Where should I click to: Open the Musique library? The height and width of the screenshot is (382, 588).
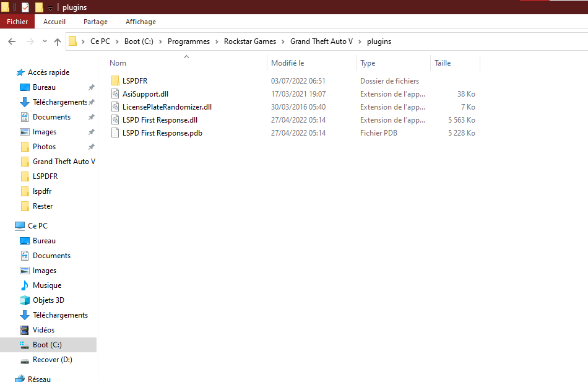point(47,285)
